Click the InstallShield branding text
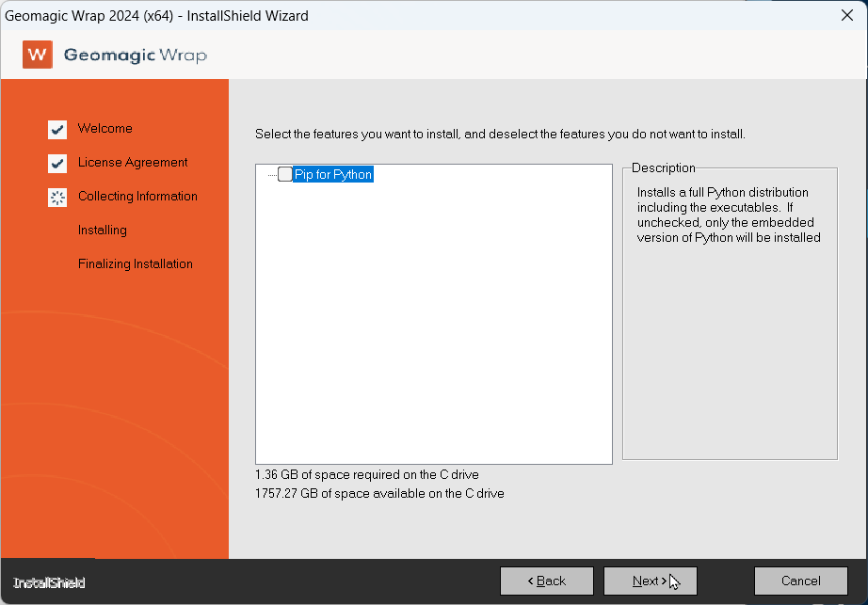This screenshot has width=868, height=605. [x=49, y=583]
